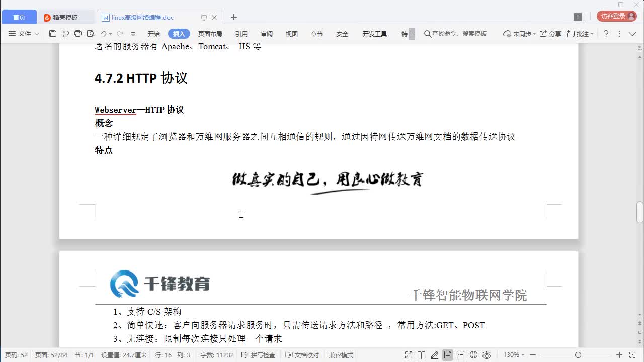
Task: Click the Help question mark icon
Action: click(606, 34)
